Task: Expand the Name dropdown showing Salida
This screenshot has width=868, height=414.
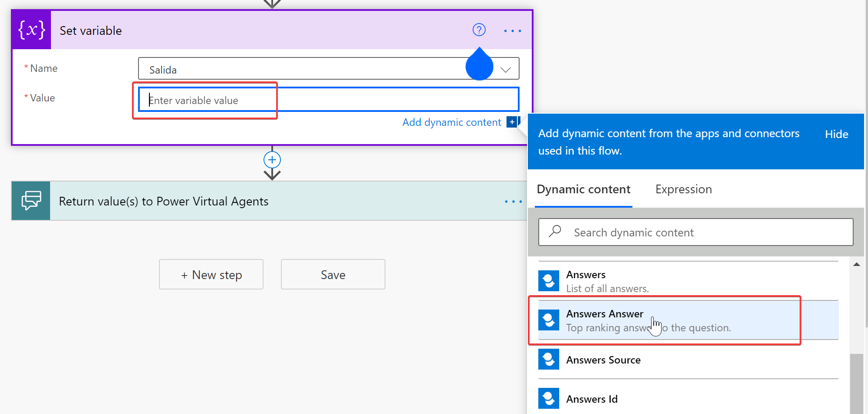Action: 505,70
